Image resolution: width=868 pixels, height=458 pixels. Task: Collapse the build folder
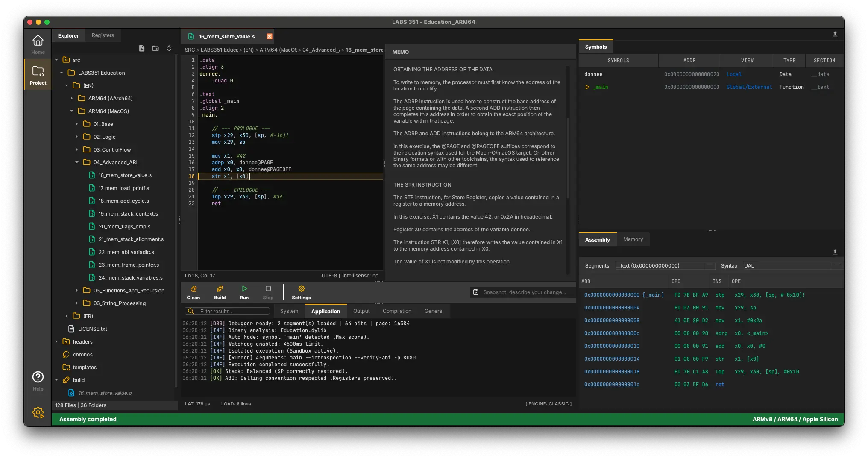pyautogui.click(x=56, y=380)
